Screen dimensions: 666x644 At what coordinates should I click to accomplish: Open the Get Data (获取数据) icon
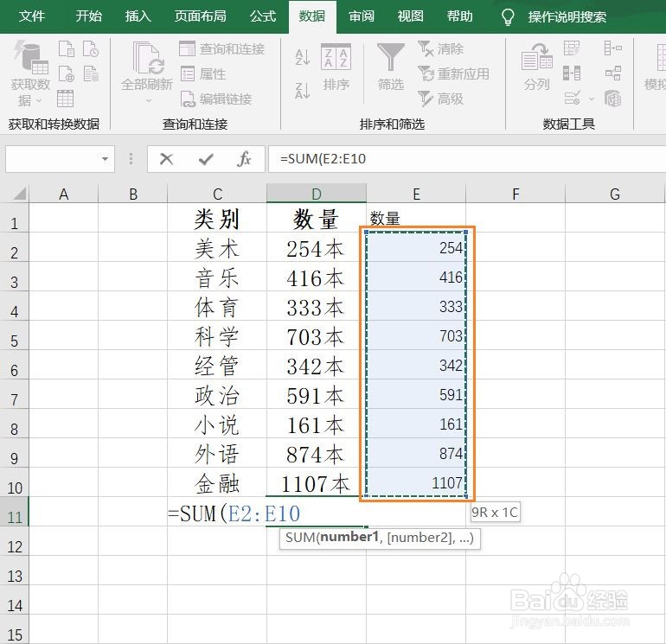pyautogui.click(x=30, y=58)
